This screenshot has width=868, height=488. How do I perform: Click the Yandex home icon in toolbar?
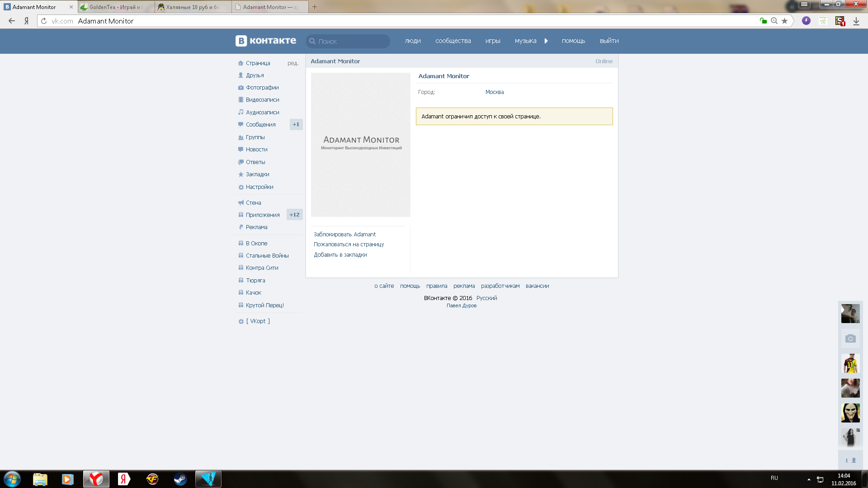(x=27, y=21)
